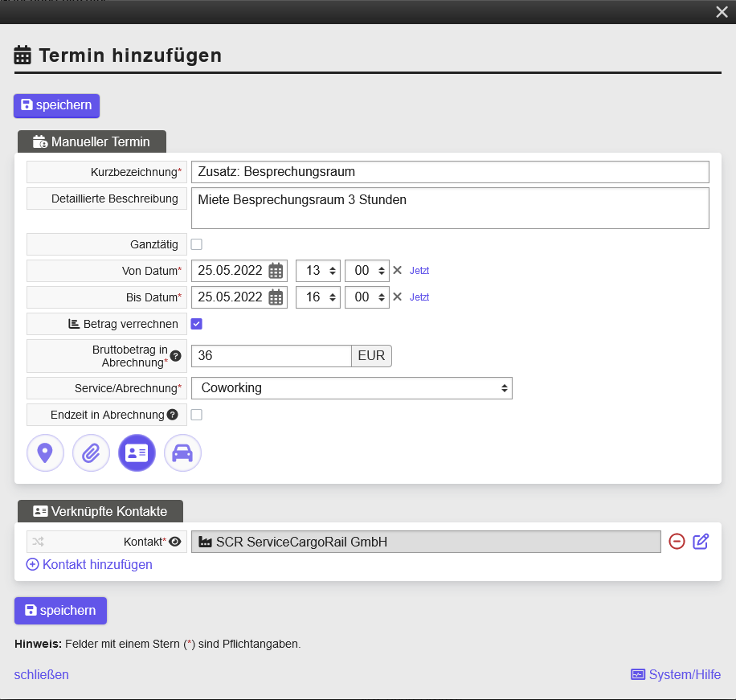Click into the Kurzbezeichnung text field
The width and height of the screenshot is (736, 700).
[450, 172]
